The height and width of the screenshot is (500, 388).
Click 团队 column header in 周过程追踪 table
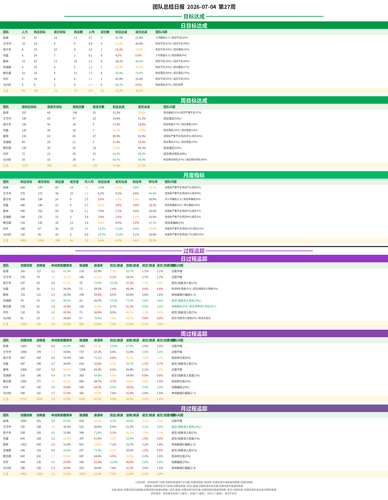pos(6,340)
